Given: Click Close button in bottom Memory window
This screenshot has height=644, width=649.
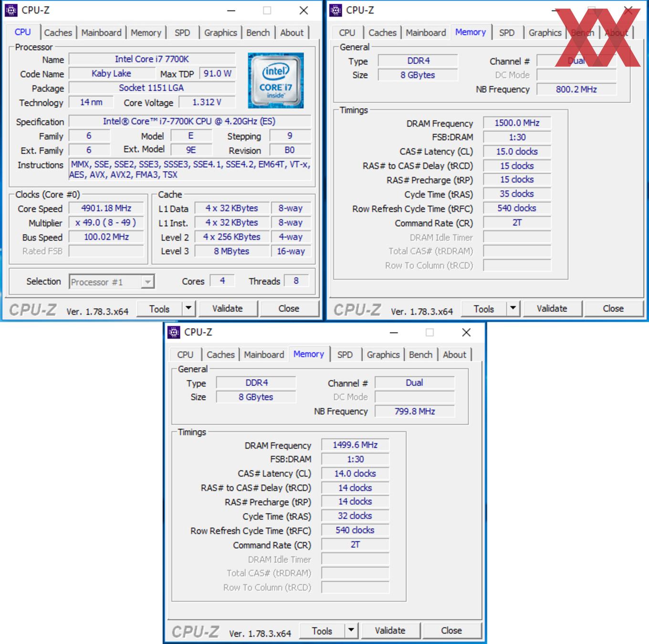Looking at the screenshot, I should 451,631.
